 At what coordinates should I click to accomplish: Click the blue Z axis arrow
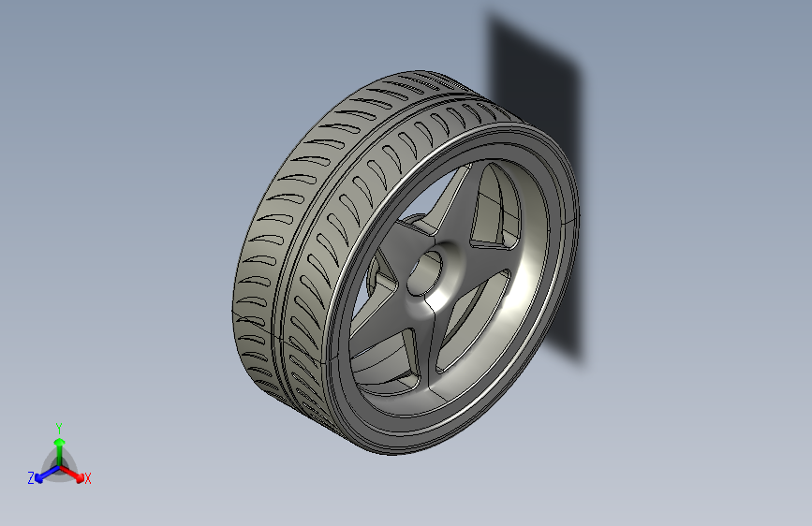click(x=47, y=475)
